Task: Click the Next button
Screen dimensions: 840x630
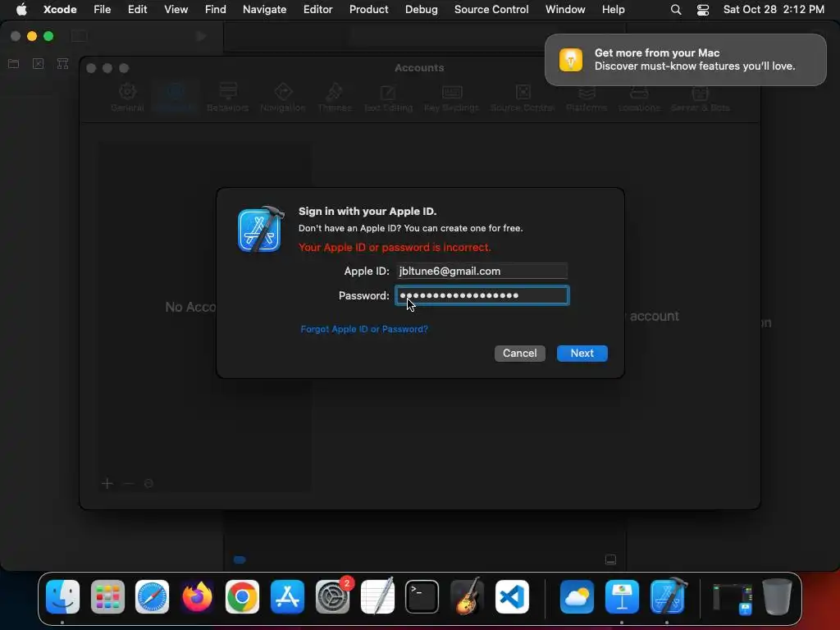Action: [582, 353]
